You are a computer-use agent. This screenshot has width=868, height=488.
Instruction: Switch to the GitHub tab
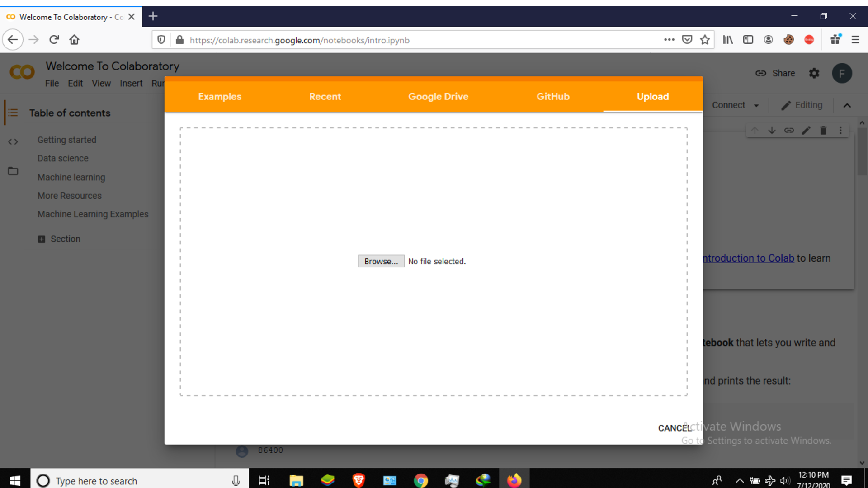pos(553,97)
